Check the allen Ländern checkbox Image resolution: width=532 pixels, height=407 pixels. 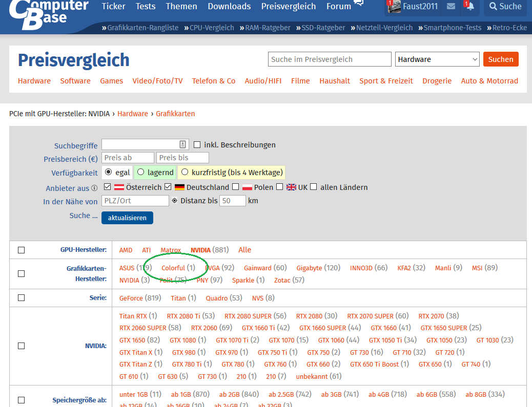pos(314,187)
